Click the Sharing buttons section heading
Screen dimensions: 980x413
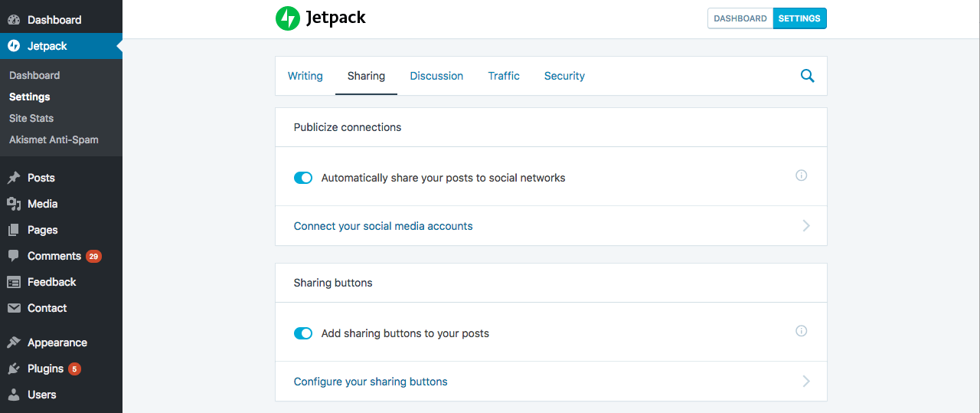(333, 283)
